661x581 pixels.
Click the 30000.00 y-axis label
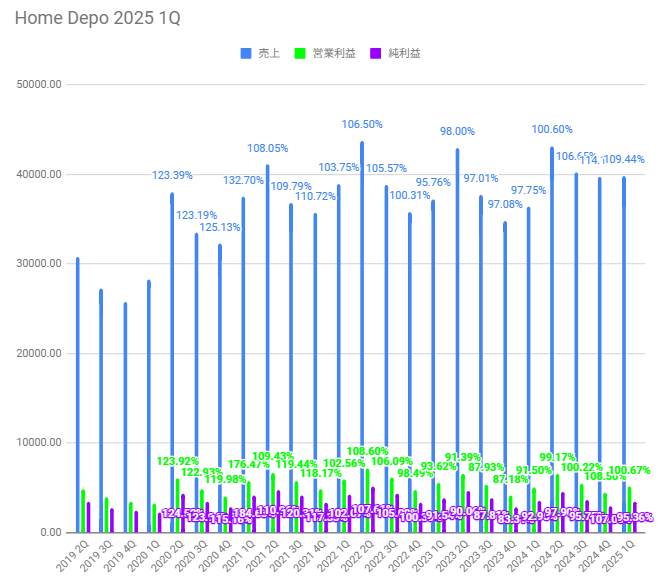(x=39, y=263)
